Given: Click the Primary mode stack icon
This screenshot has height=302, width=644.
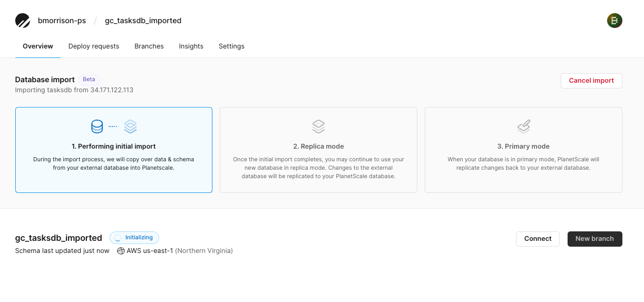Looking at the screenshot, I should (523, 126).
